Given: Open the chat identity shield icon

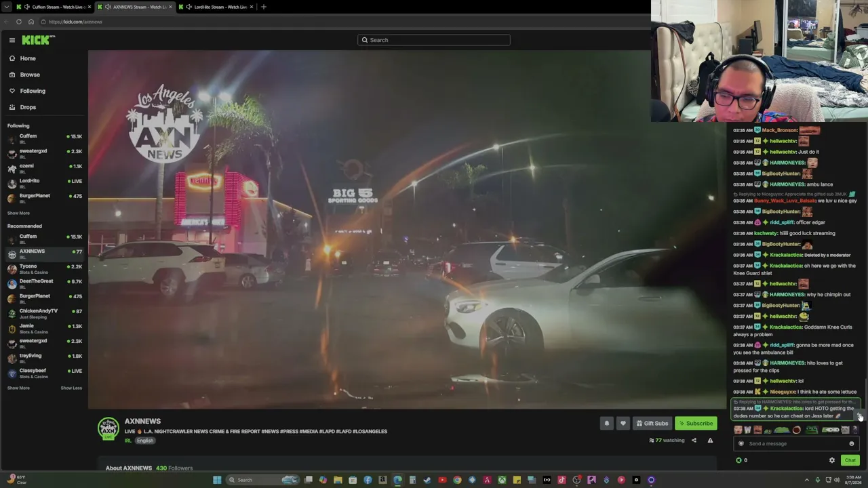Looking at the screenshot, I should 741,444.
